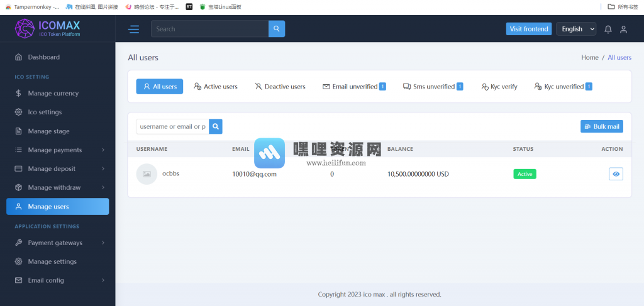The width and height of the screenshot is (644, 306).
Task: Click the email 10010@qq.com
Action: pos(254,174)
